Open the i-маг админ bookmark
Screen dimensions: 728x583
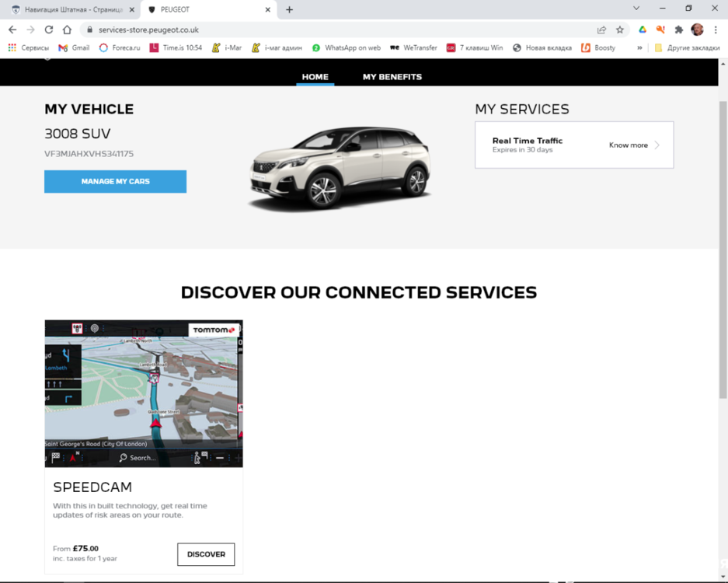[x=277, y=48]
